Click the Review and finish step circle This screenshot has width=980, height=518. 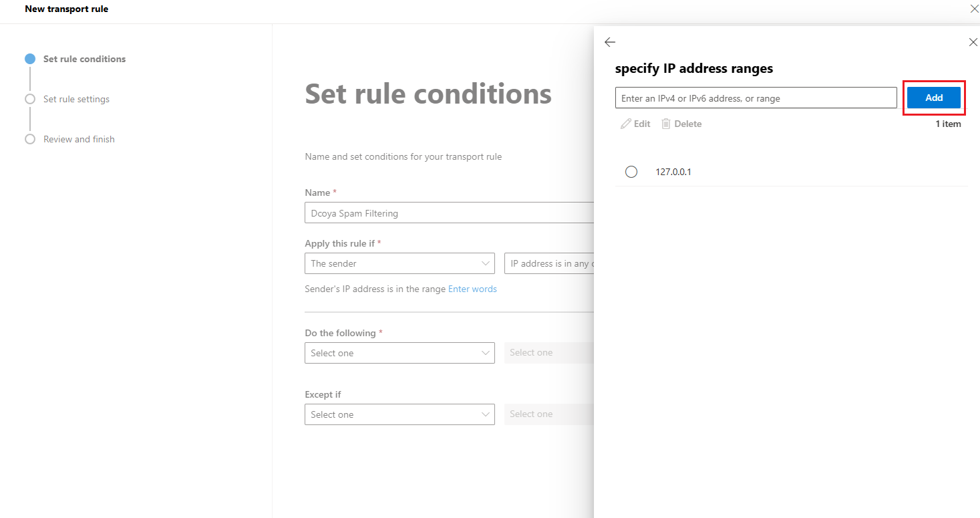pyautogui.click(x=30, y=139)
